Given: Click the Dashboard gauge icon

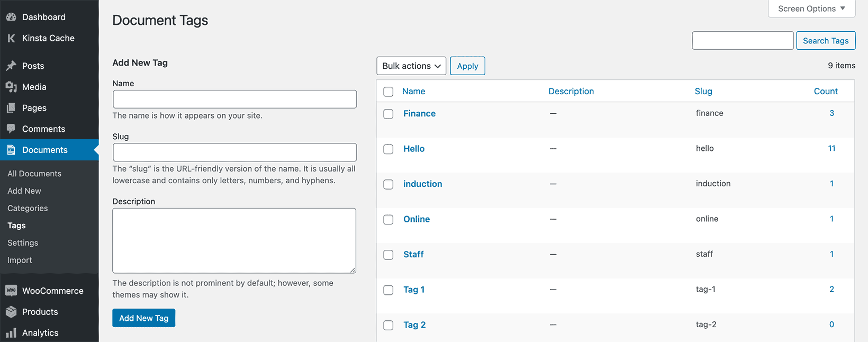Looking at the screenshot, I should pyautogui.click(x=11, y=17).
